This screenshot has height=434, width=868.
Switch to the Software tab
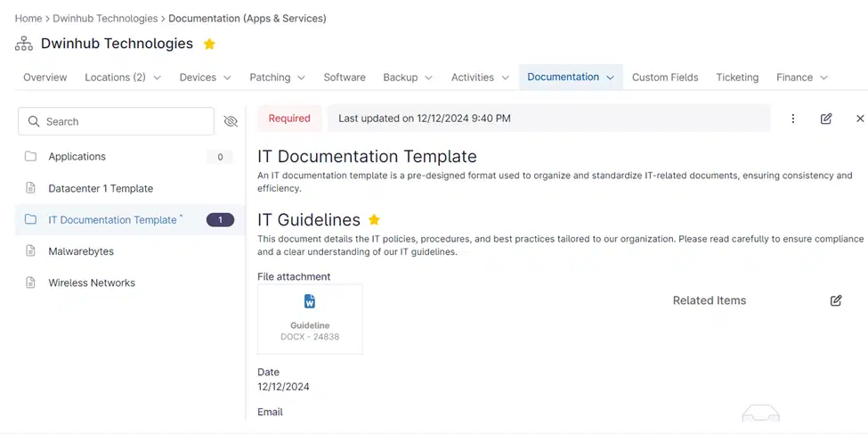[x=345, y=78]
